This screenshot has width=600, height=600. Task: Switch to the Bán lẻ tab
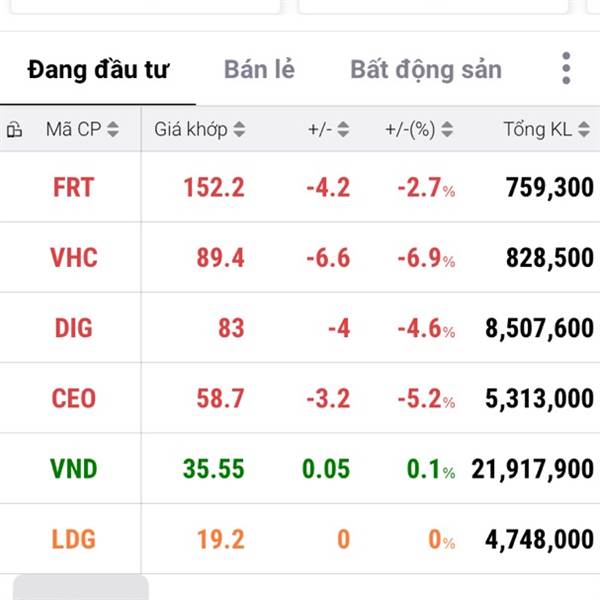(259, 69)
